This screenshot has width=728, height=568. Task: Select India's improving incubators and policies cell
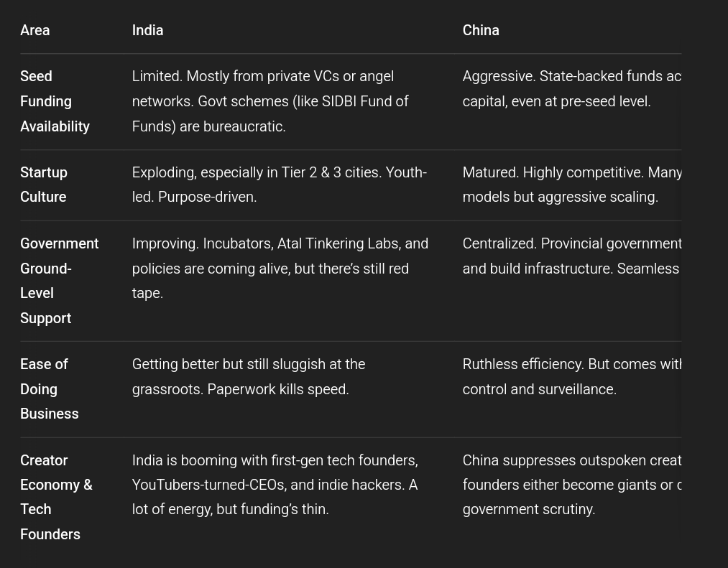point(279,269)
